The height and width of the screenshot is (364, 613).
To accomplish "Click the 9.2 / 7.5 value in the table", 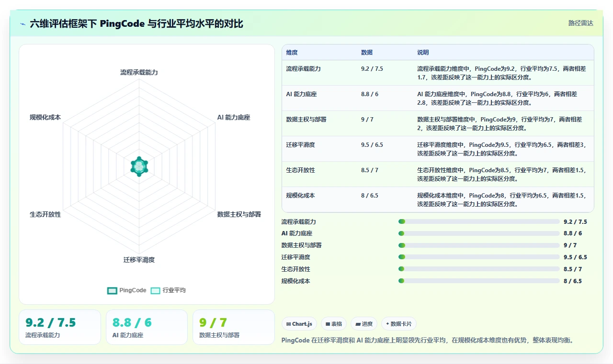I will point(372,69).
